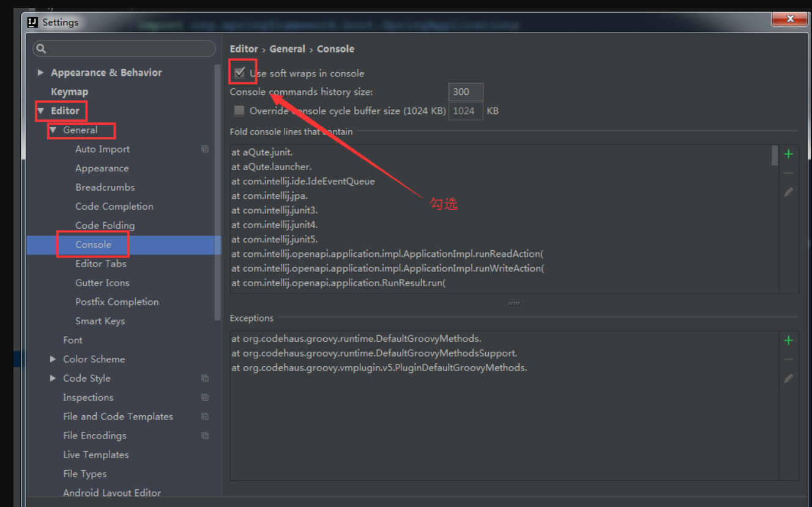
Task: Select Live Templates settings item
Action: click(x=95, y=454)
